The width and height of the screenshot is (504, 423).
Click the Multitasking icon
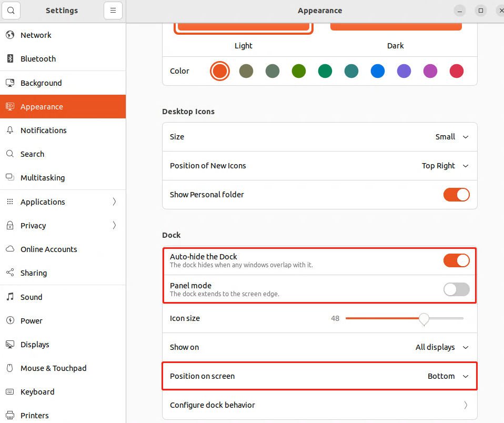coord(10,177)
